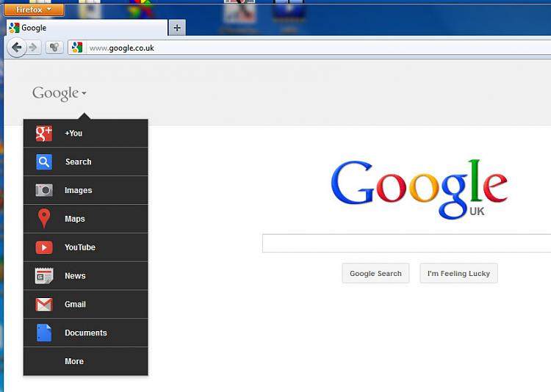
Task: Open News from the dropdown menu
Action: click(x=86, y=276)
